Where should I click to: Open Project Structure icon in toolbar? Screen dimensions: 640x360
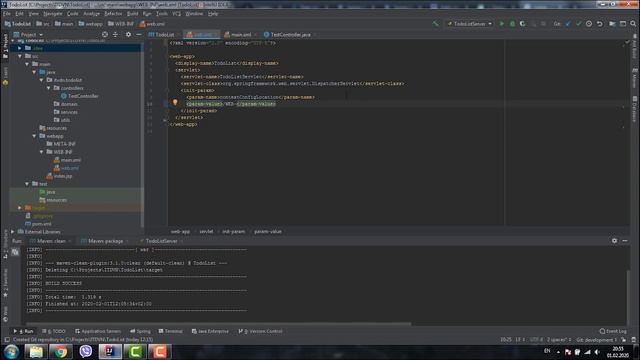pos(612,24)
